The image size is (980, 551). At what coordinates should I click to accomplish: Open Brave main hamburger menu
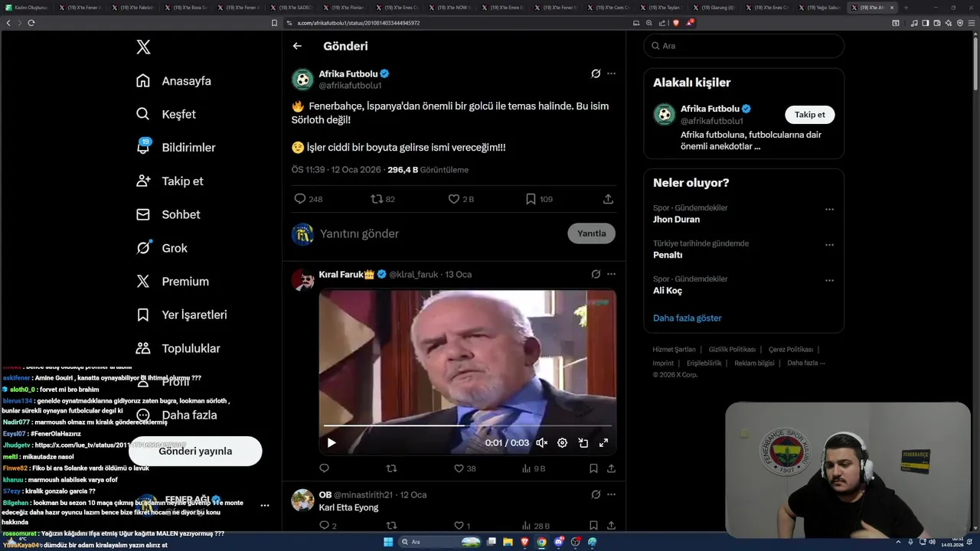(972, 23)
